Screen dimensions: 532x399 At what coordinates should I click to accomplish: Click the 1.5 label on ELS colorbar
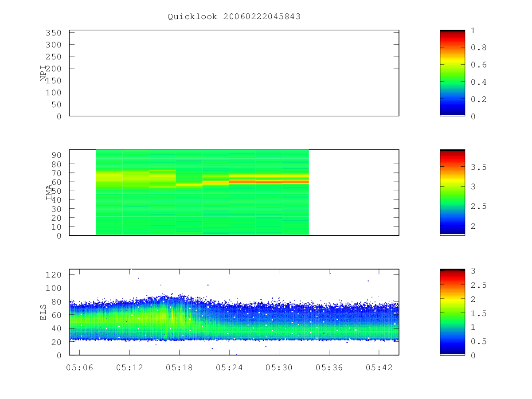(478, 313)
